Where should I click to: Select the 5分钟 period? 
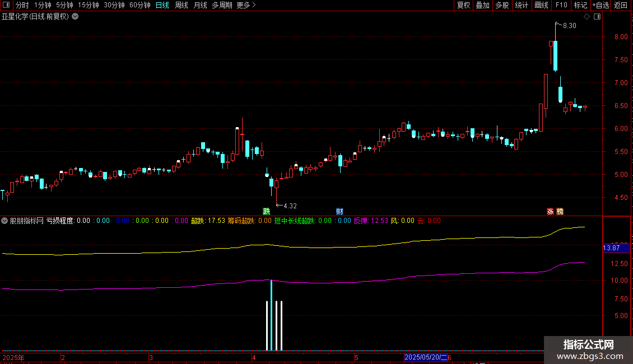click(64, 5)
